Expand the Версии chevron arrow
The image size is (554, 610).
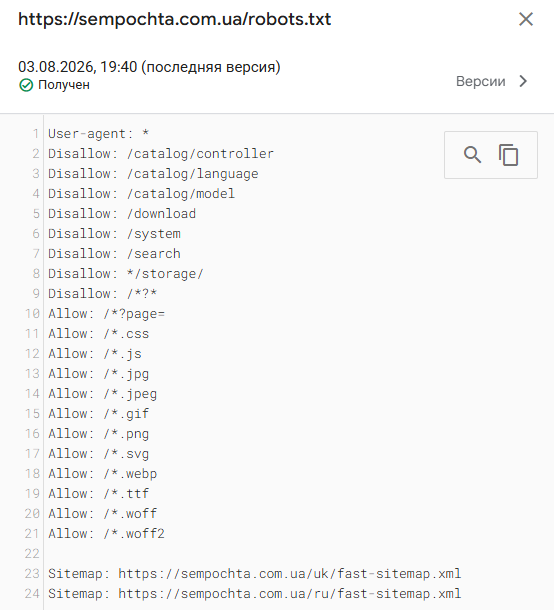point(523,81)
